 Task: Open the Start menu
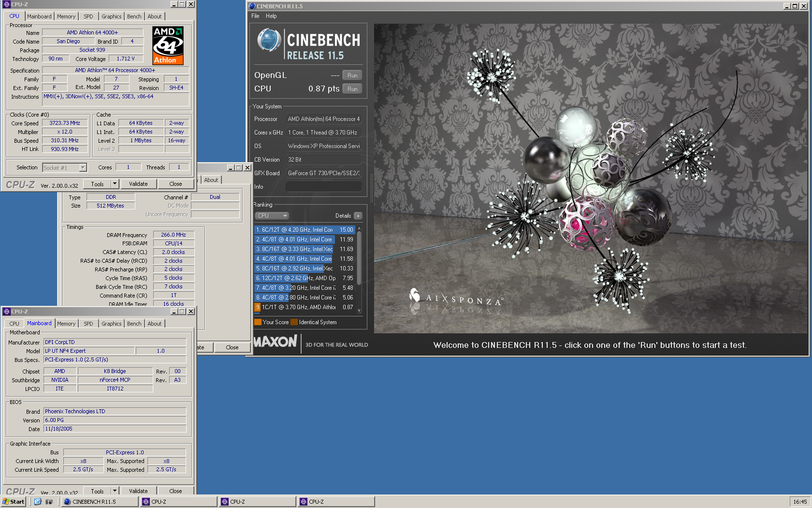(14, 502)
